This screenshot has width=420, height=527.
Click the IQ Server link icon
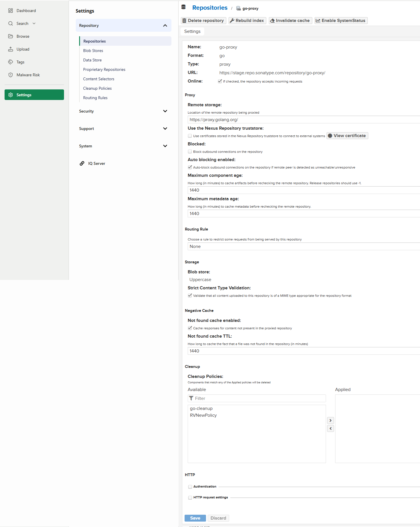tap(82, 163)
